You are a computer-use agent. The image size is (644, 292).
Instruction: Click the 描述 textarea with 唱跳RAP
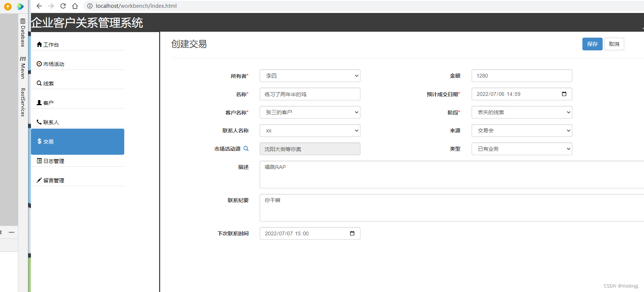pyautogui.click(x=452, y=175)
